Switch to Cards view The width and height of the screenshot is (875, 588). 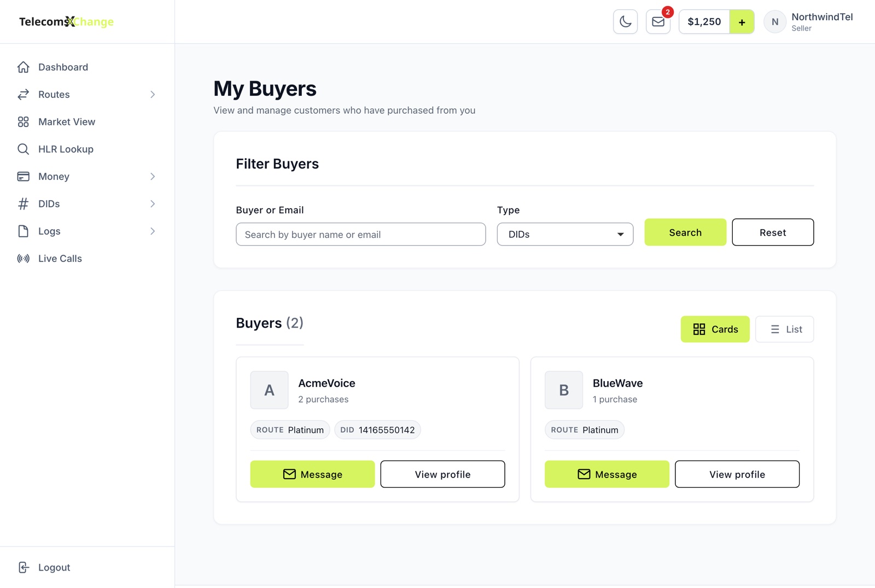pyautogui.click(x=715, y=329)
